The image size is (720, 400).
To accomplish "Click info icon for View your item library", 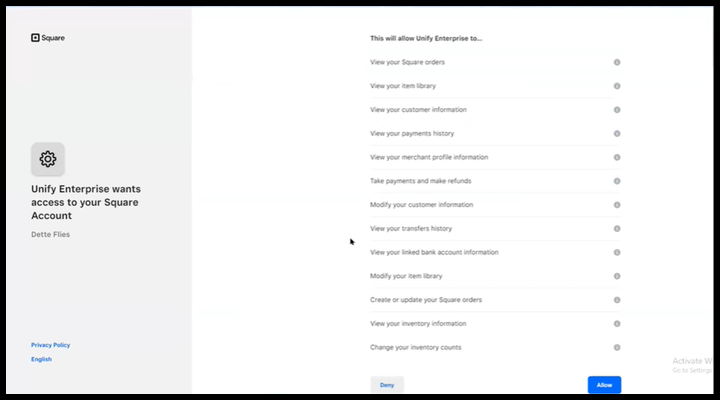I will pos(617,86).
